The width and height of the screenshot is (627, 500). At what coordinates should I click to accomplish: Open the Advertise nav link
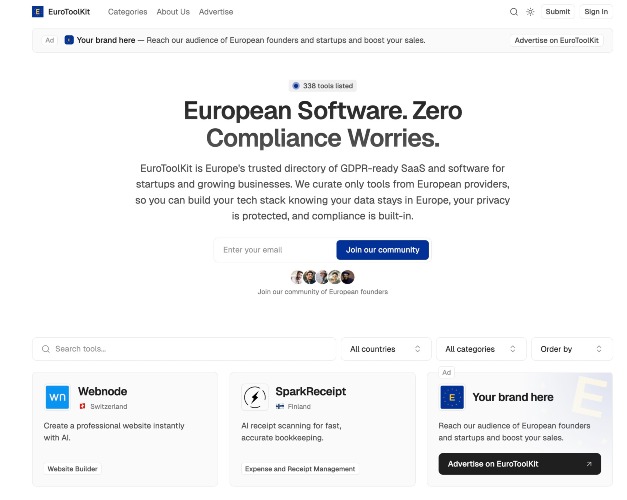pos(216,12)
